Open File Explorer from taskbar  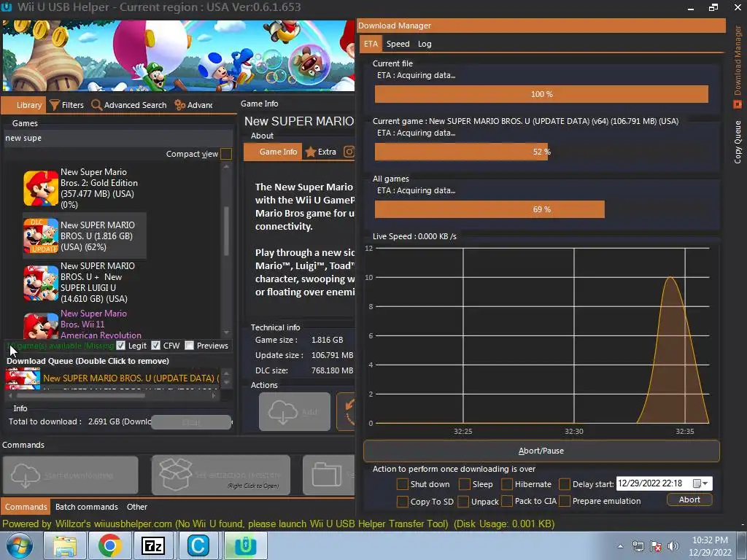tap(64, 545)
